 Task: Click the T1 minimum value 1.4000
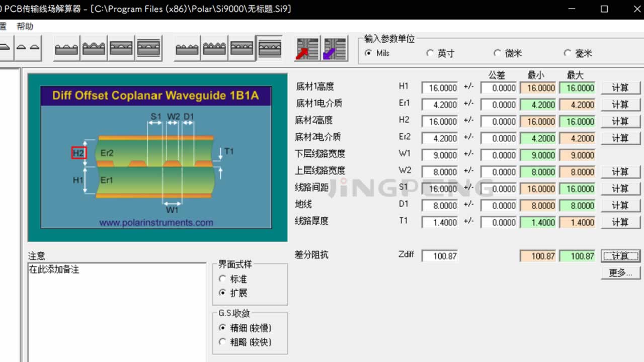click(538, 222)
